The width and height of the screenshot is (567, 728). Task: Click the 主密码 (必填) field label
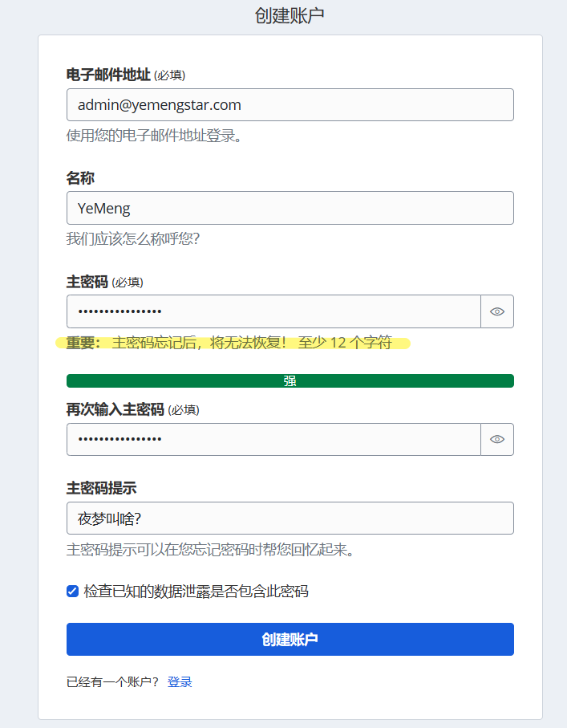[x=105, y=282]
